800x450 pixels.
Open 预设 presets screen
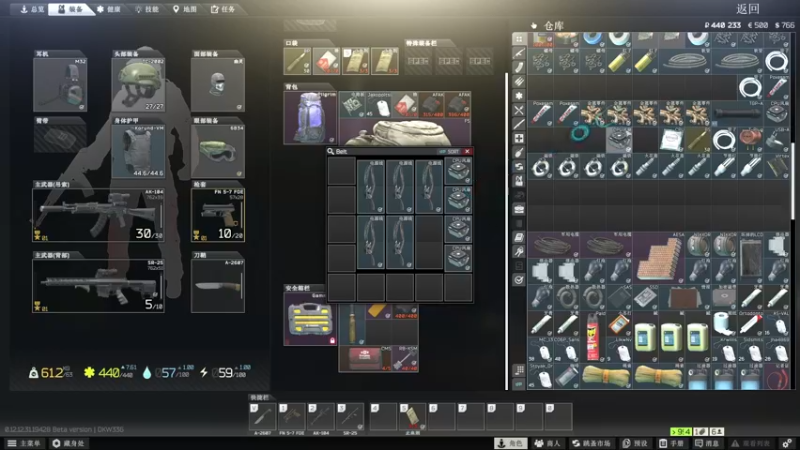634,443
